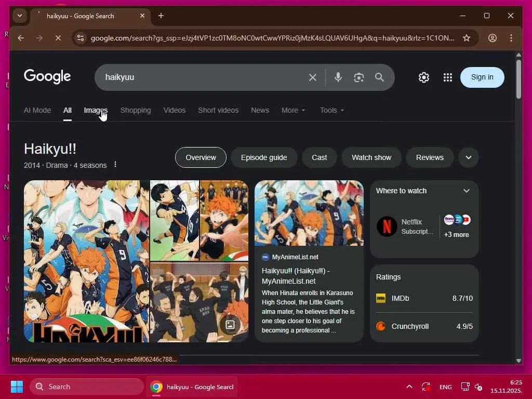Click the sync update tray icon
Viewport: 532px width, 399px height.
426,387
